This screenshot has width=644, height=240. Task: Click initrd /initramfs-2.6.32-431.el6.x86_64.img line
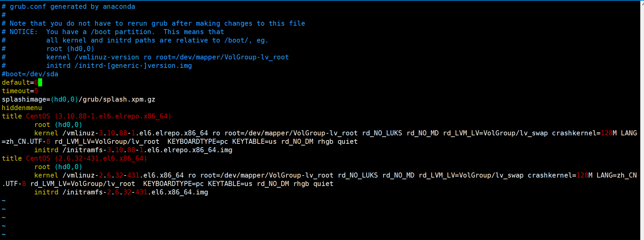click(121, 192)
